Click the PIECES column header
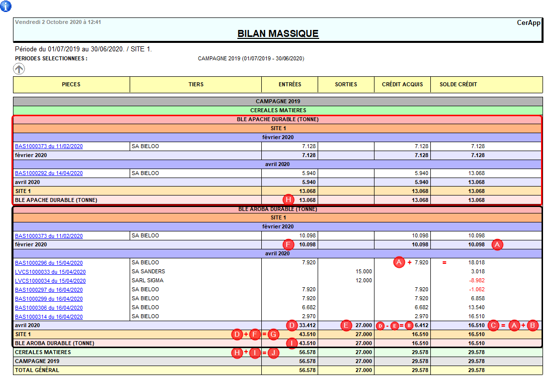The height and width of the screenshot is (392, 556). click(x=71, y=84)
